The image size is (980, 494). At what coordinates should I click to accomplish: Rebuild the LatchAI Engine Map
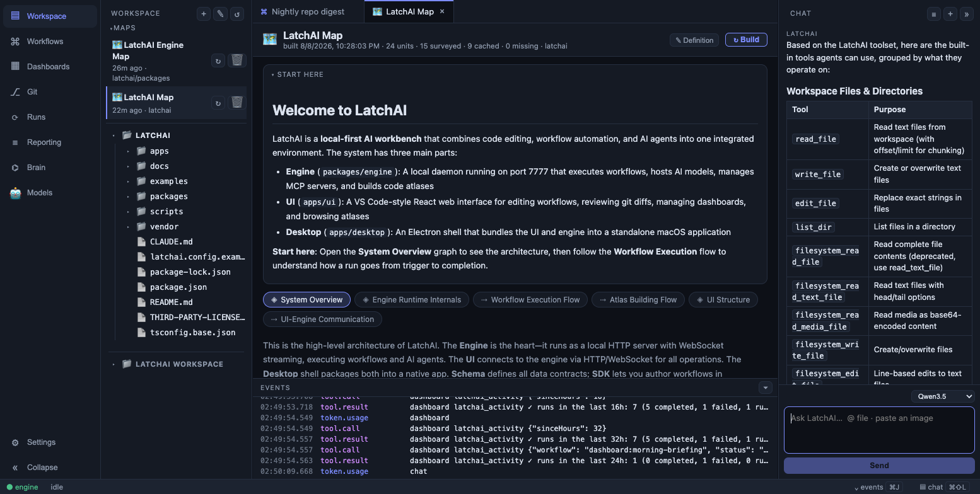(x=218, y=60)
